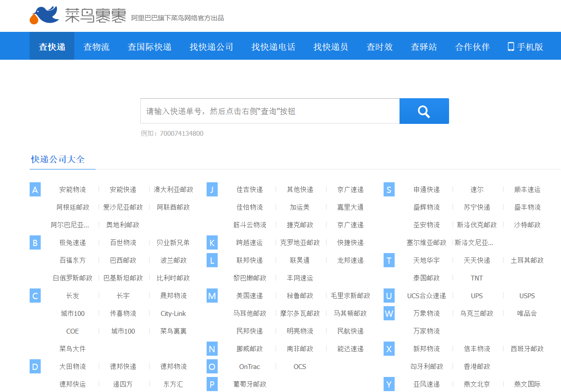
Task: Open 申通快递 courier link
Action: tap(427, 189)
